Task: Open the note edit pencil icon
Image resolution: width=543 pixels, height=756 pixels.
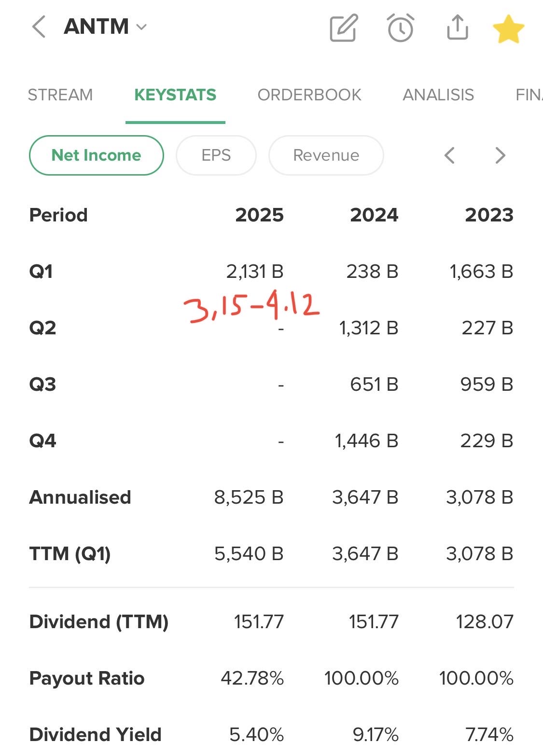Action: click(x=344, y=28)
